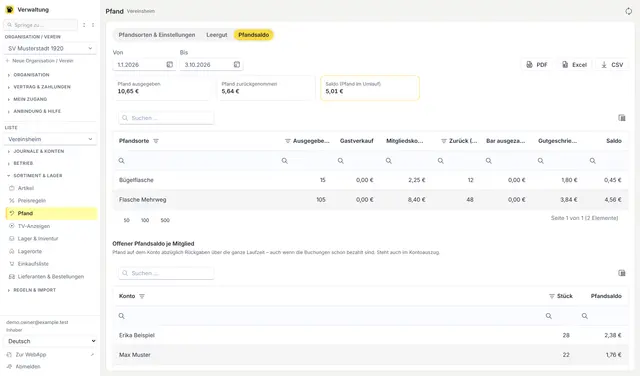Sort by the Pfandsaldo column header

[606, 296]
